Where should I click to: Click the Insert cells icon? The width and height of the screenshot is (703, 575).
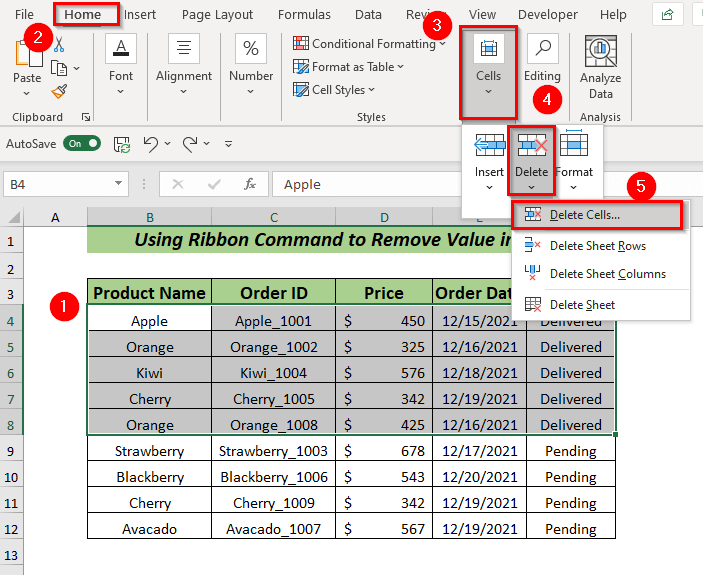coord(489,145)
